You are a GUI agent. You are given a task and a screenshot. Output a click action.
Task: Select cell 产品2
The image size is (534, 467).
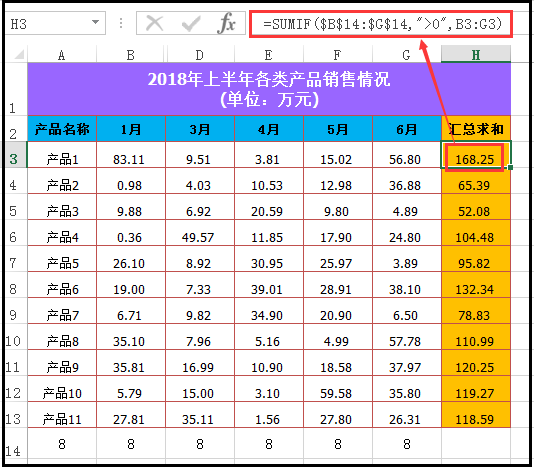coord(62,181)
